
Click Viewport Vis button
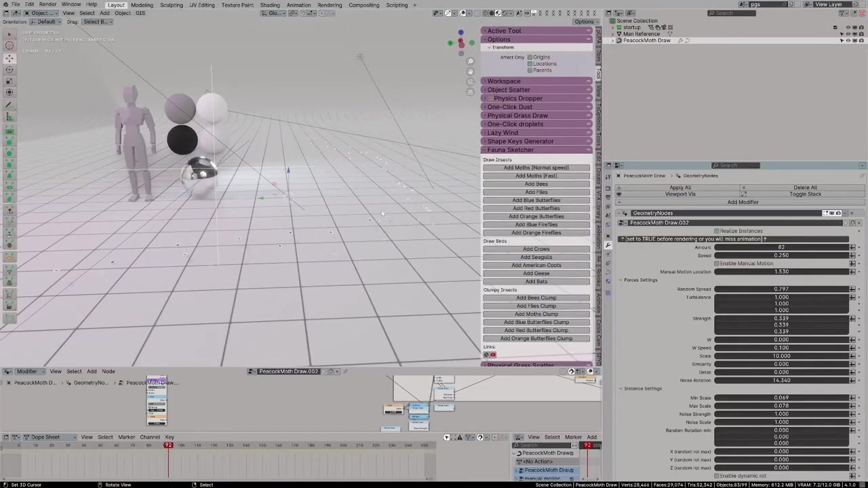click(680, 194)
